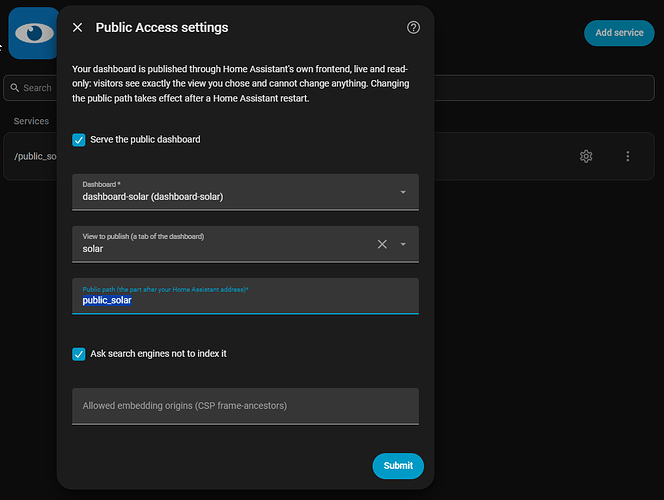664x500 pixels.
Task: Toggle 'Serve the public dashboard' checkbox
Action: (79, 140)
